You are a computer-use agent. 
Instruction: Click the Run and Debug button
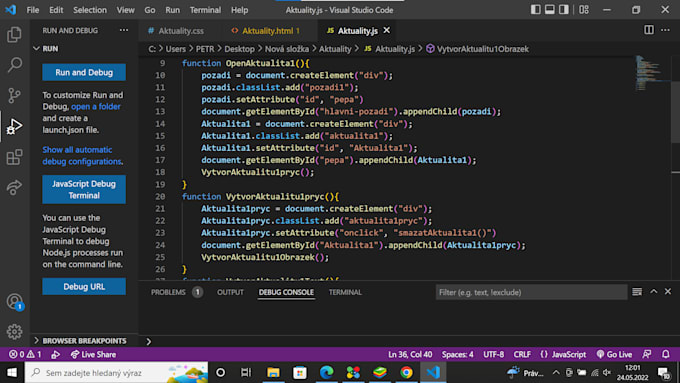point(84,72)
